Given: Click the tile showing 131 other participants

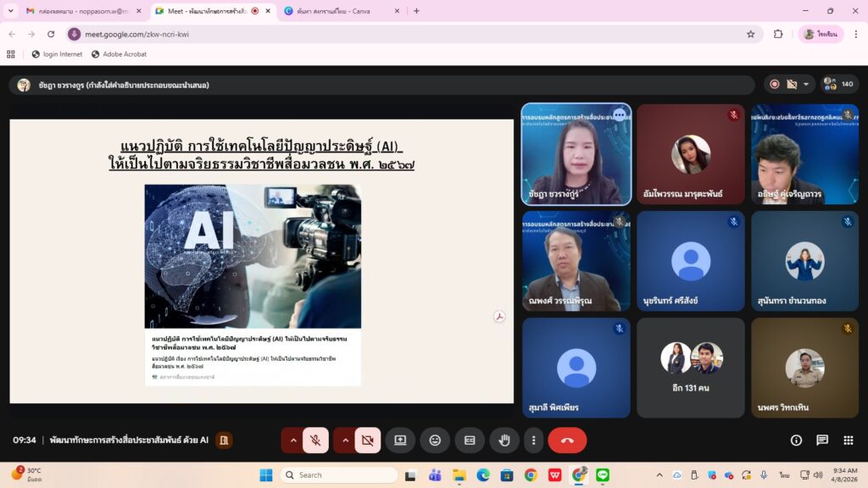Looking at the screenshot, I should pyautogui.click(x=691, y=368).
